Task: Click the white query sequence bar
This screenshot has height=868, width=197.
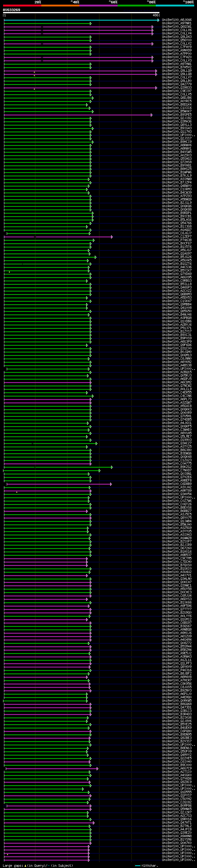Action: 81,13
